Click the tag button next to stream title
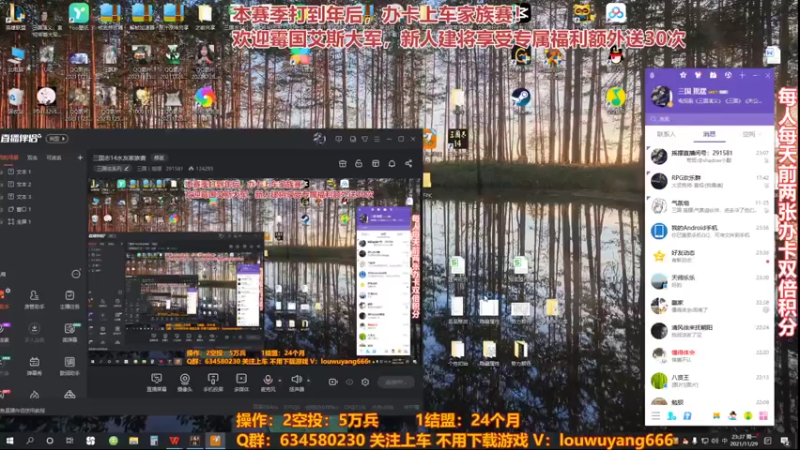800x450 pixels. coord(159,158)
